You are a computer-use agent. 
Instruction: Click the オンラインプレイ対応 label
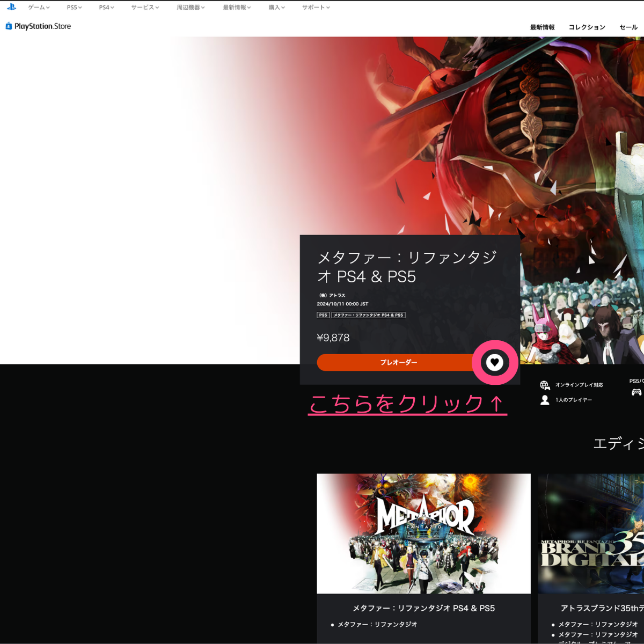[579, 385]
